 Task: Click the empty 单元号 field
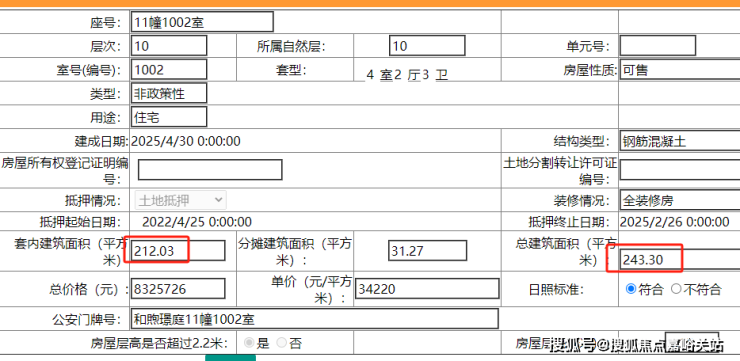click(x=657, y=45)
